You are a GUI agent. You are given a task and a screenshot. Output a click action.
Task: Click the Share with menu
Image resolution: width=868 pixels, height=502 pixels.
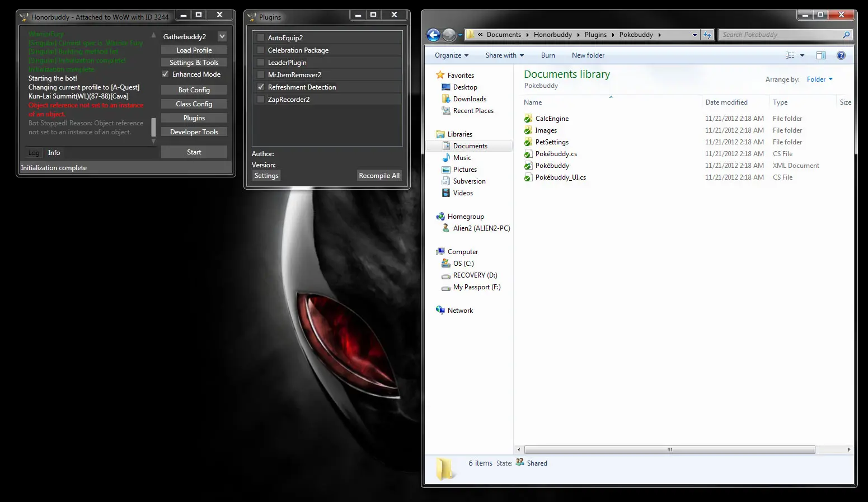click(504, 55)
